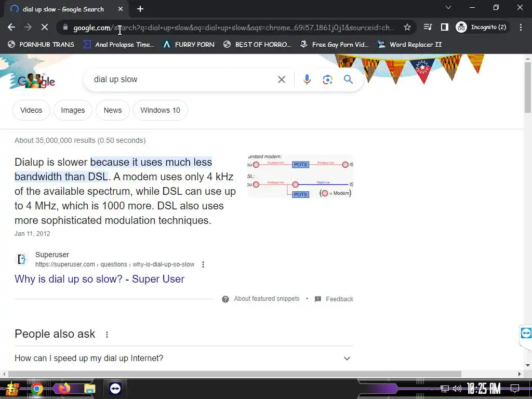Open Superuser result options three dots
Image resolution: width=532 pixels, height=399 pixels.
click(203, 264)
